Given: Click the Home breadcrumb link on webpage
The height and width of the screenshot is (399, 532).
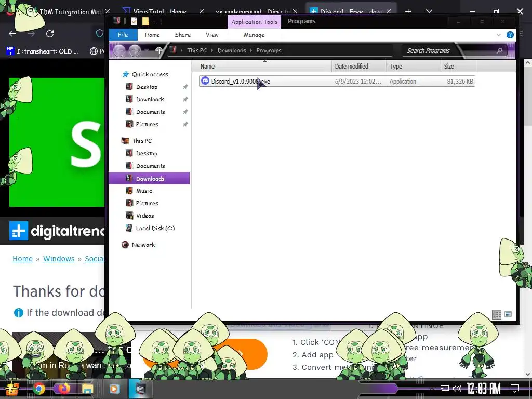Looking at the screenshot, I should pyautogui.click(x=22, y=259).
